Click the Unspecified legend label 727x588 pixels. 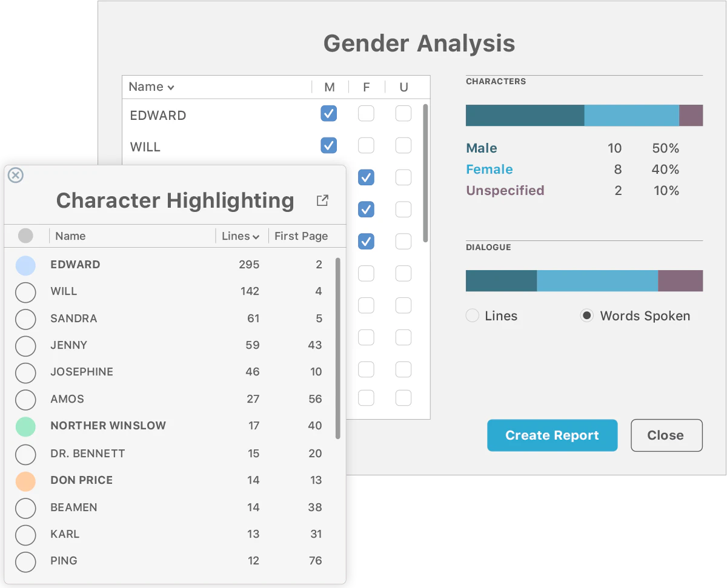pyautogui.click(x=505, y=191)
